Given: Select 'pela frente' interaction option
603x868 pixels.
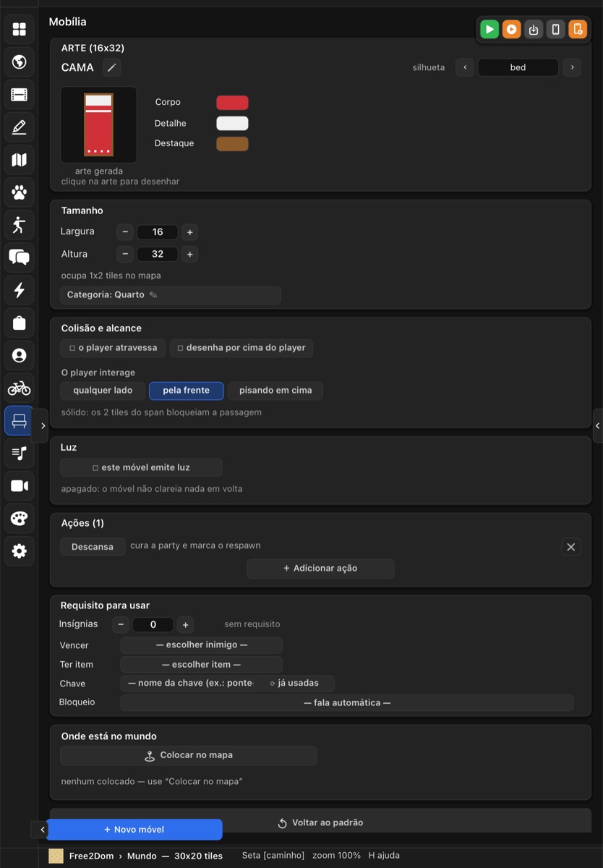Looking at the screenshot, I should click(x=187, y=391).
